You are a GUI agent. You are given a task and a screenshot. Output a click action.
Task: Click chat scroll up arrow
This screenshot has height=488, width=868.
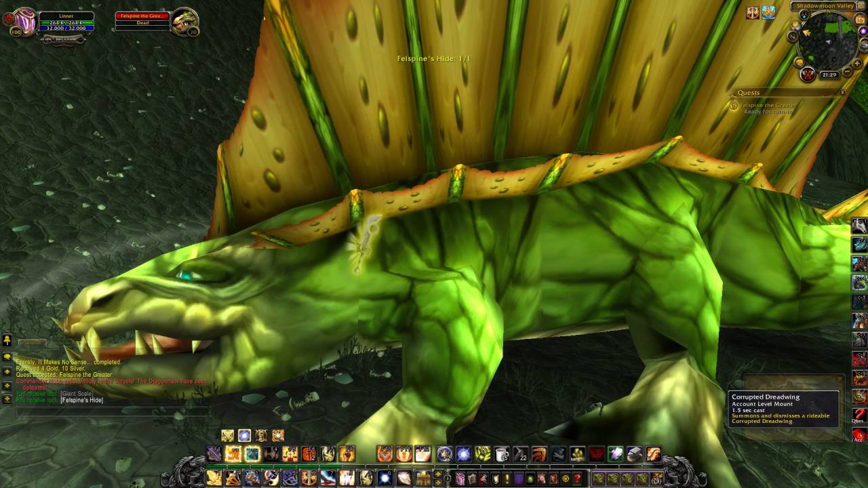point(7,371)
